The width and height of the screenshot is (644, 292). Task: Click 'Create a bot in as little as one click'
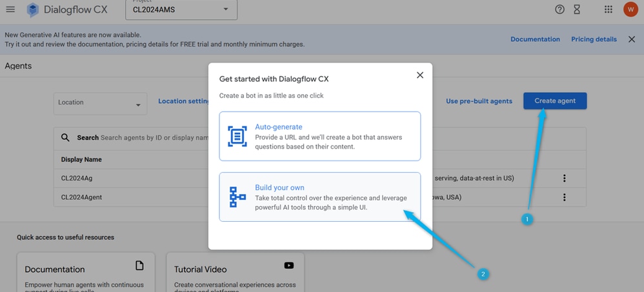click(272, 95)
